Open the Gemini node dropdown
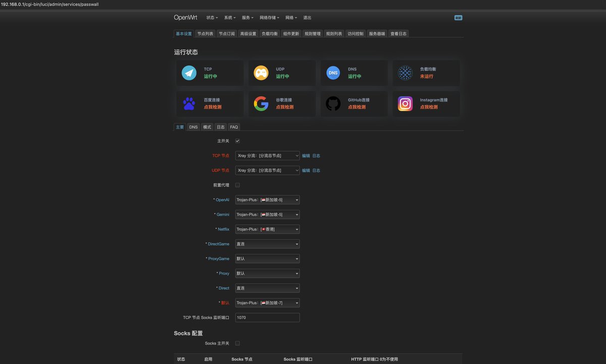 [267, 215]
